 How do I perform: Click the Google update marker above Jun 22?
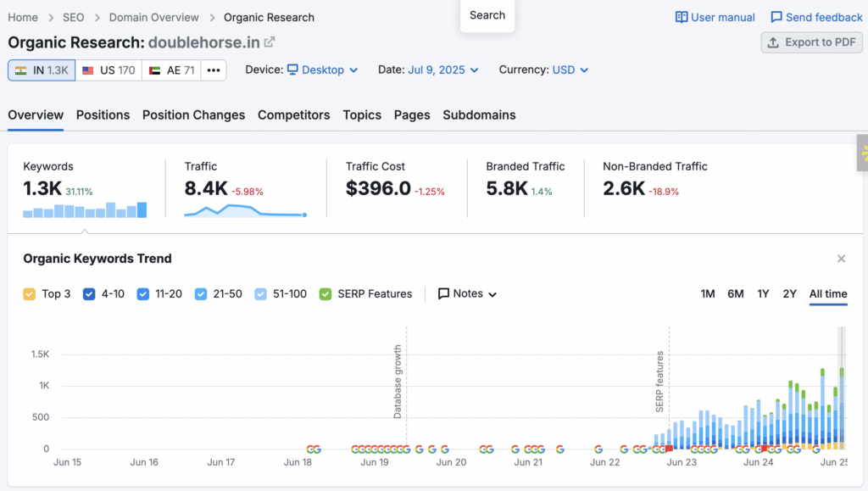598,449
